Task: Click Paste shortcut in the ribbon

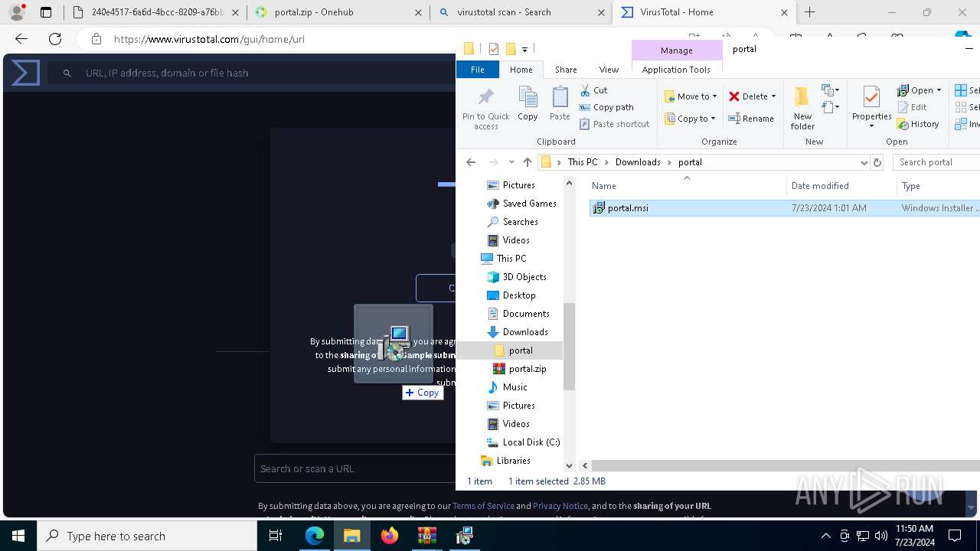Action: (x=614, y=124)
